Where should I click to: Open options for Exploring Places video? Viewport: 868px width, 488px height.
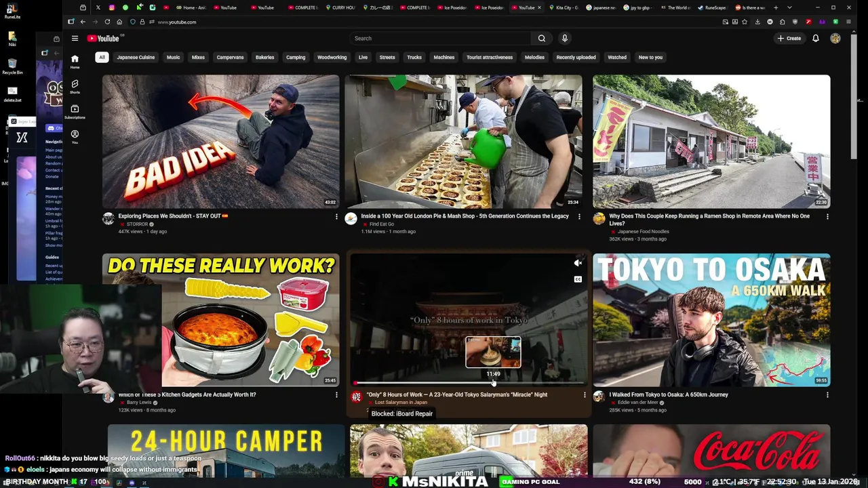click(x=336, y=217)
